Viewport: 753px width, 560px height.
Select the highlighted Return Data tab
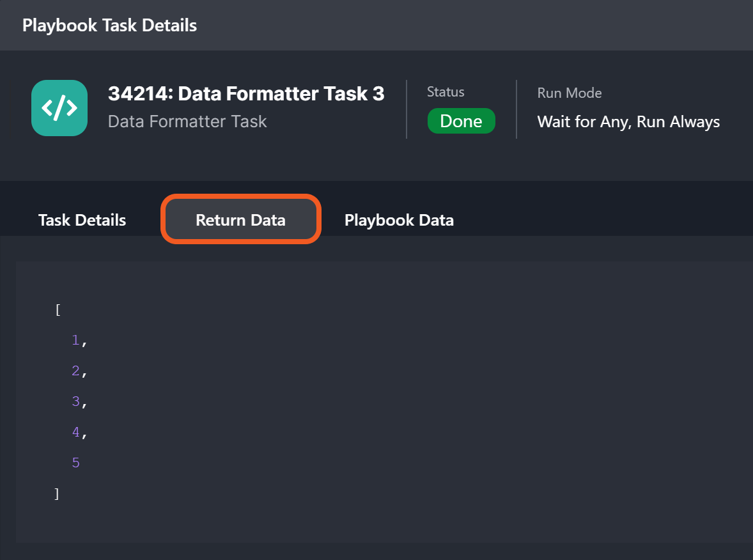[x=240, y=220]
